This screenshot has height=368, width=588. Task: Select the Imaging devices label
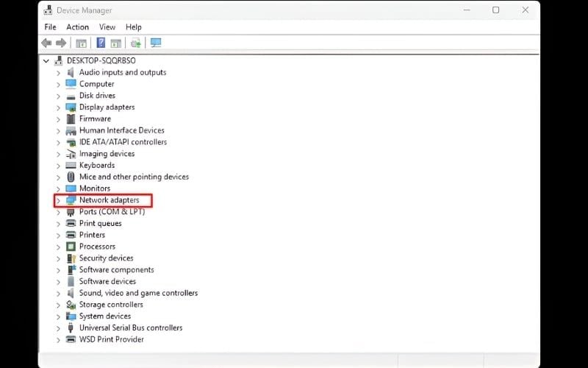107,154
